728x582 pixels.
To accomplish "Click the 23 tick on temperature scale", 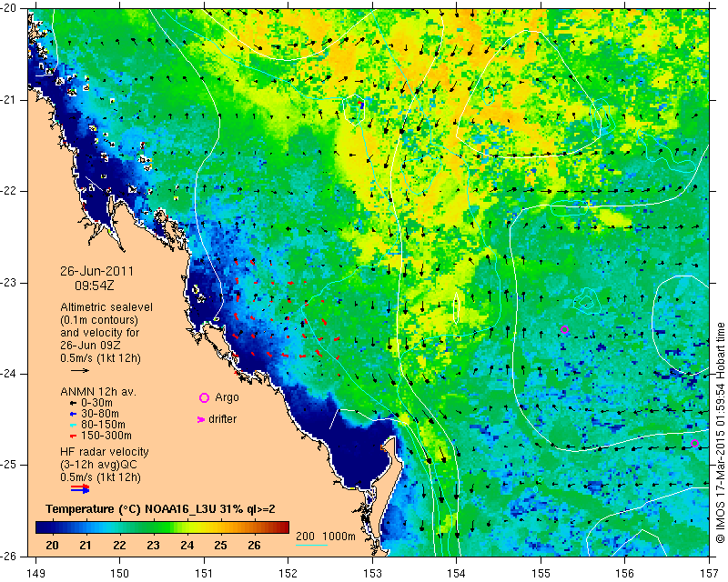I will pos(153,545).
